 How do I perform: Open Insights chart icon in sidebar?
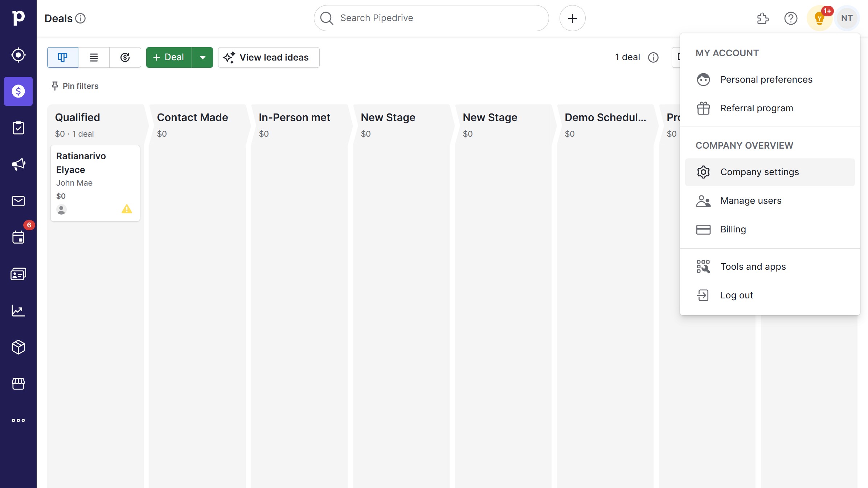[x=18, y=311]
